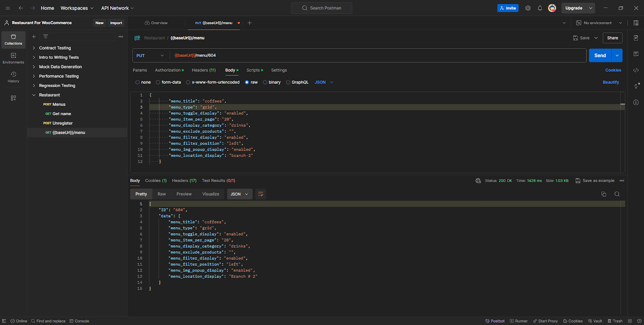Expand the Performance Testing collection
644x325 pixels.
59,76
